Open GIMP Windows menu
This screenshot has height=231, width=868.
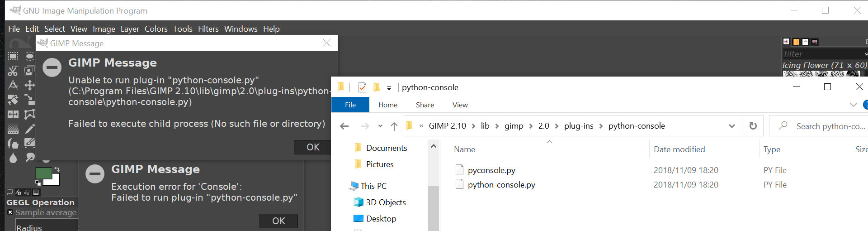(241, 29)
